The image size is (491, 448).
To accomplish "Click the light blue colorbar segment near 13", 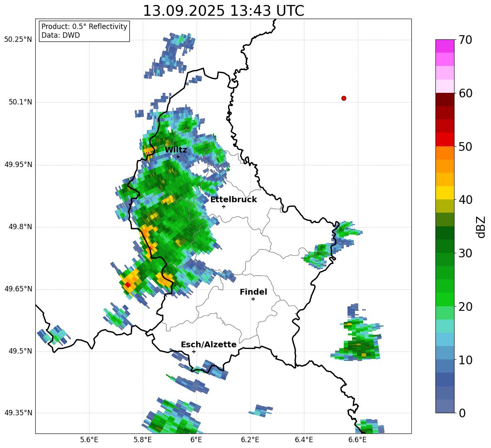I will pyautogui.click(x=445, y=339).
